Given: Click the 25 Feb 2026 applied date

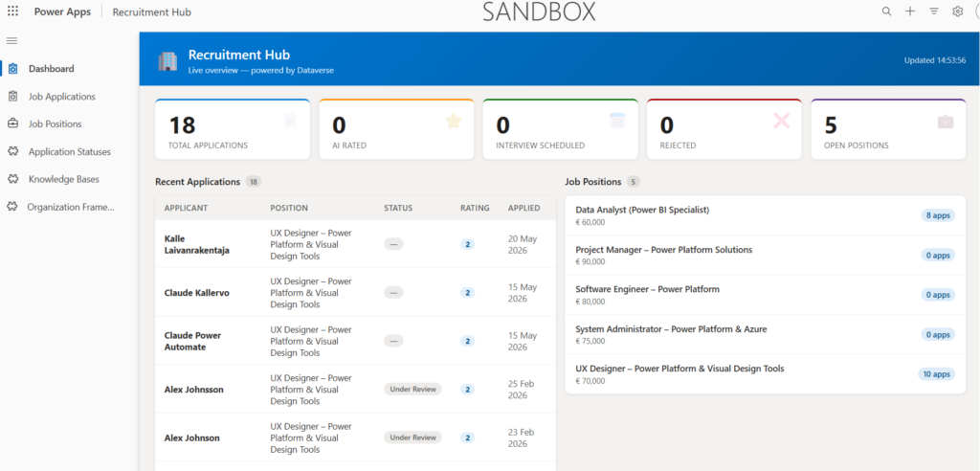Looking at the screenshot, I should pyautogui.click(x=521, y=390).
